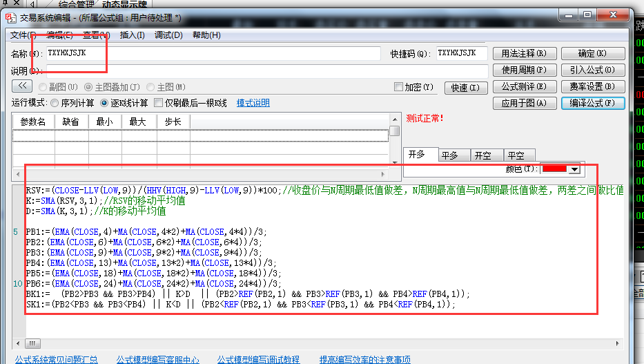
Task: Click the parameter table's right scroll arrow
Action: pos(383,174)
